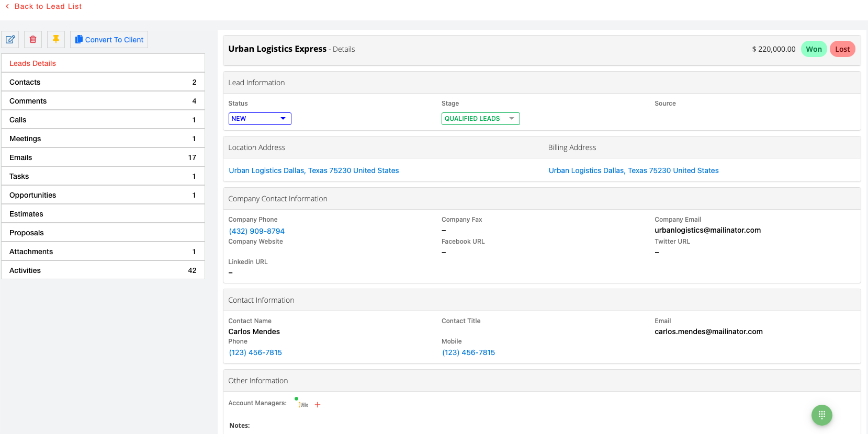Mark the lead as Won

tap(814, 49)
